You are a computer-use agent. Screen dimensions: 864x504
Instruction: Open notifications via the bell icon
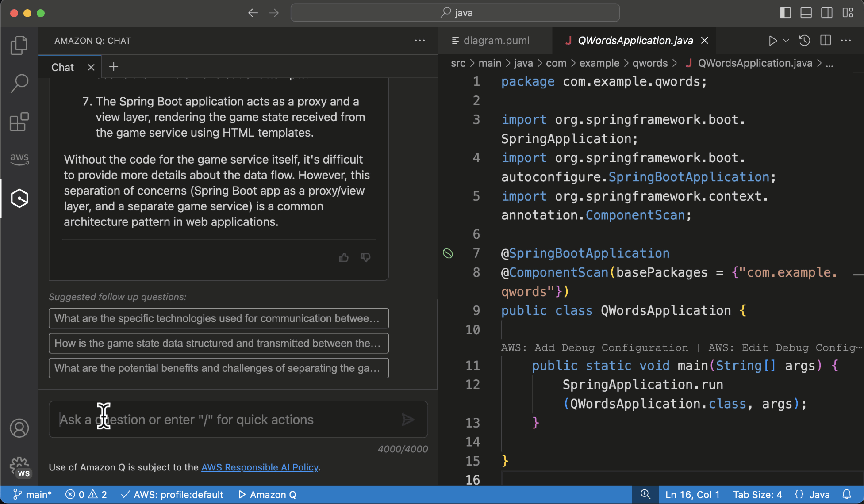848,494
